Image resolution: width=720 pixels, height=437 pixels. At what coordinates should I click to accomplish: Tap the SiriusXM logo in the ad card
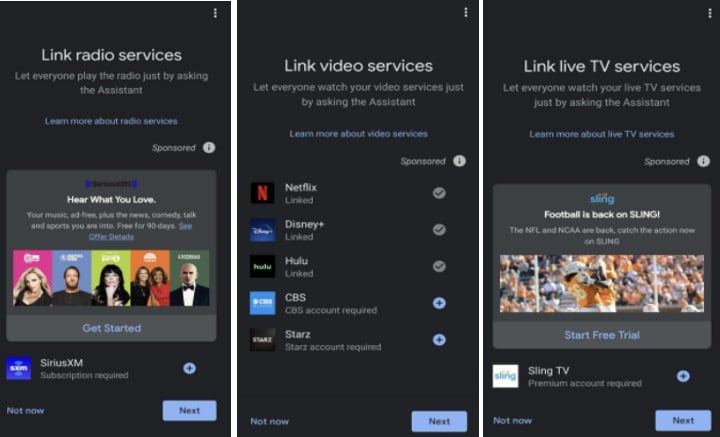click(x=111, y=184)
